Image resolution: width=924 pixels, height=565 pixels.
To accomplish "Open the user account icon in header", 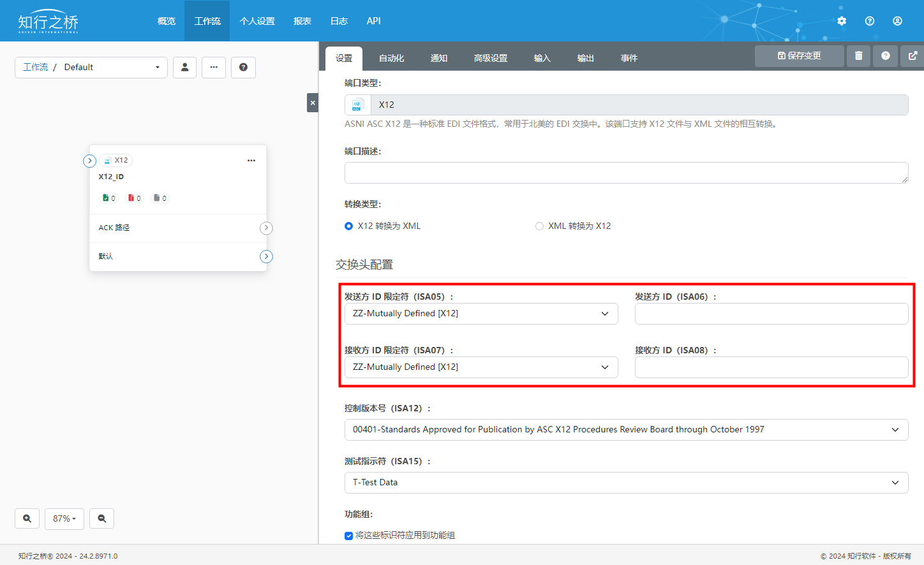I will (x=897, y=21).
